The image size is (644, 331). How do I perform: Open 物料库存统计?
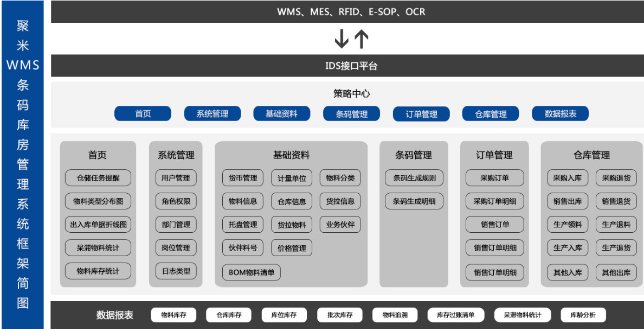click(x=98, y=271)
